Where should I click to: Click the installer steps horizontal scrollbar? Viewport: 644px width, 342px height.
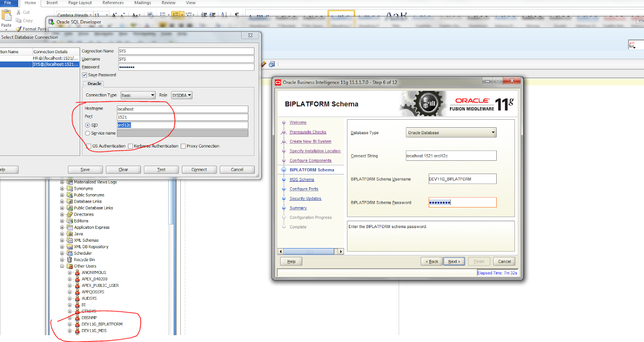(x=309, y=251)
